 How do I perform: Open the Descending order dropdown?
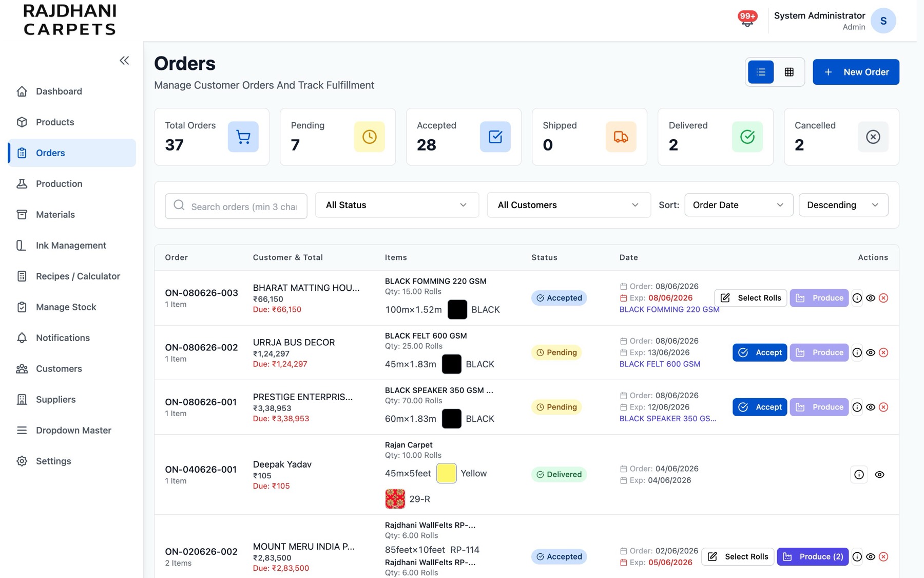click(843, 205)
